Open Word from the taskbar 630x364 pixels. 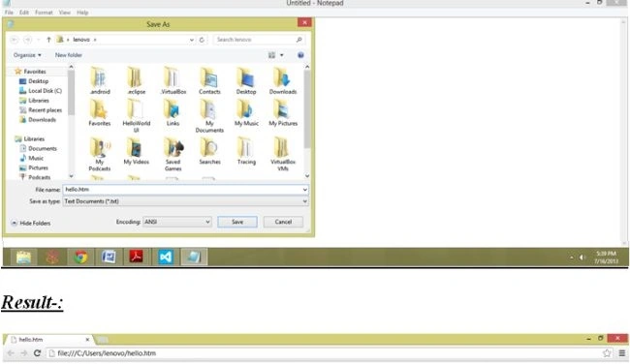(109, 257)
